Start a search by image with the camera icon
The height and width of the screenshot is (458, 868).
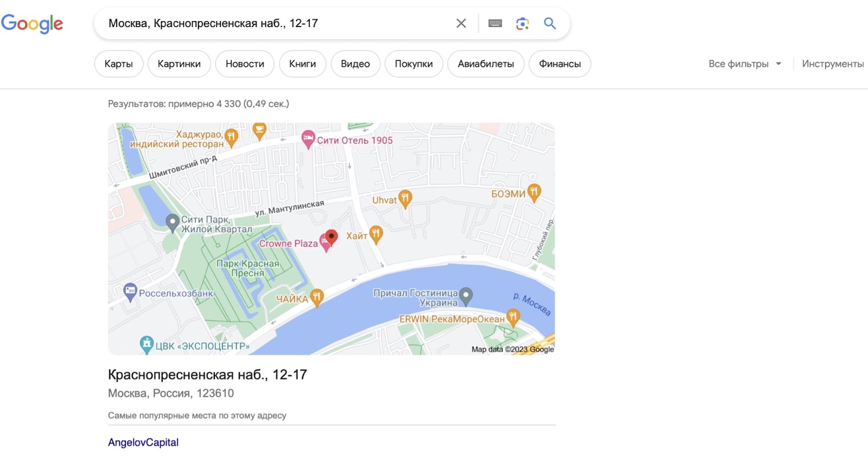click(522, 23)
